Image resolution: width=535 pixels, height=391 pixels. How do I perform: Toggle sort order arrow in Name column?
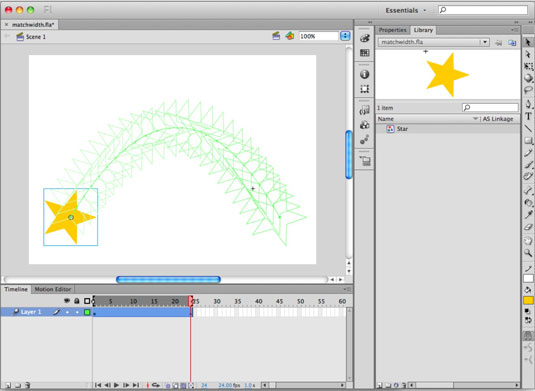coord(475,119)
